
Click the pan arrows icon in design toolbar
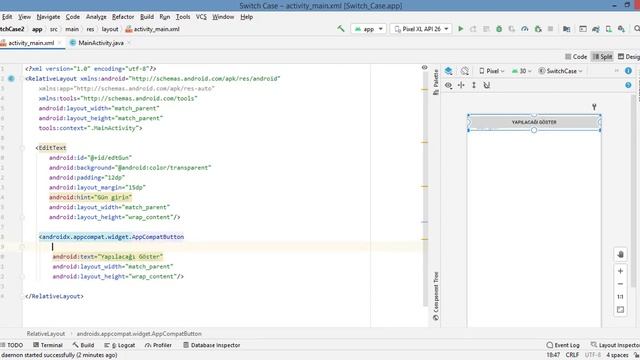click(x=461, y=85)
